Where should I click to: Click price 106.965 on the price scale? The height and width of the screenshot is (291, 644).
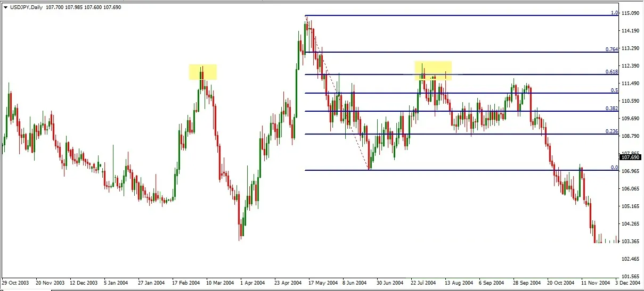point(631,171)
